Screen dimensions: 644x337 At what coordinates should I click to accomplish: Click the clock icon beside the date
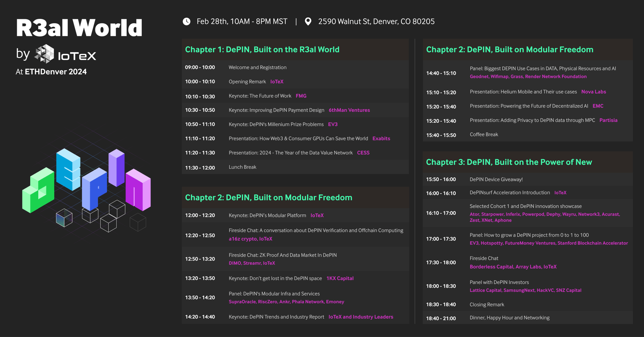point(186,21)
